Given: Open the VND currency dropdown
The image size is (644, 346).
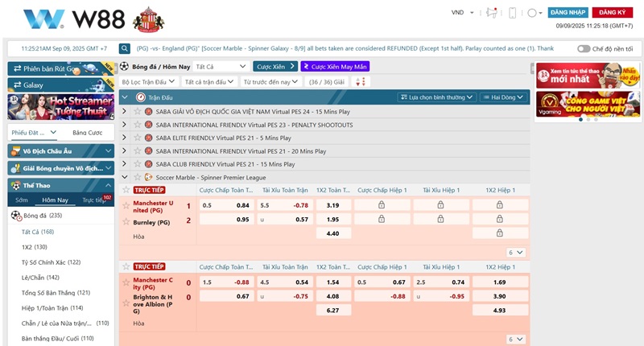Looking at the screenshot, I should (462, 13).
